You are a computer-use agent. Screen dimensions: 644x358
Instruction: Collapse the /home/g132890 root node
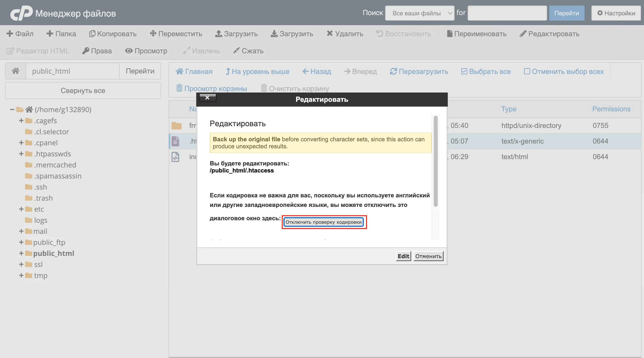pyautogui.click(x=12, y=110)
